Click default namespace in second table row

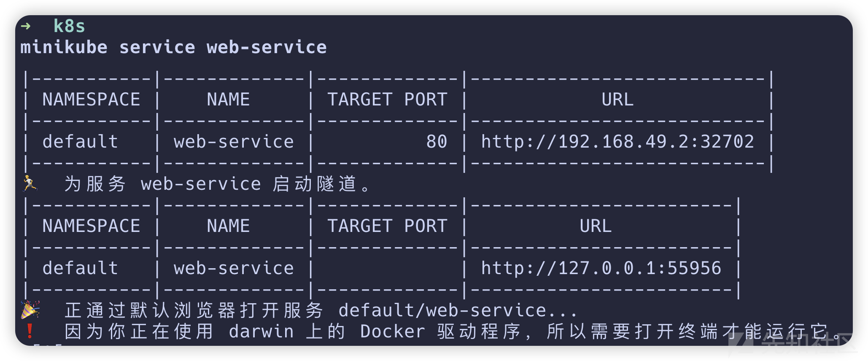(80, 268)
